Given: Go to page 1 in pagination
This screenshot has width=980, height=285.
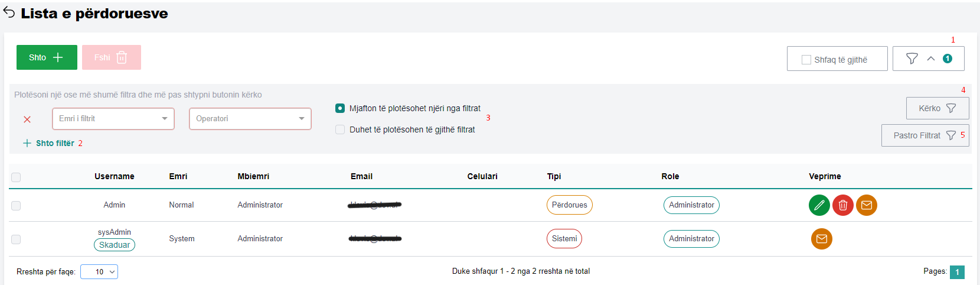Looking at the screenshot, I should point(957,272).
